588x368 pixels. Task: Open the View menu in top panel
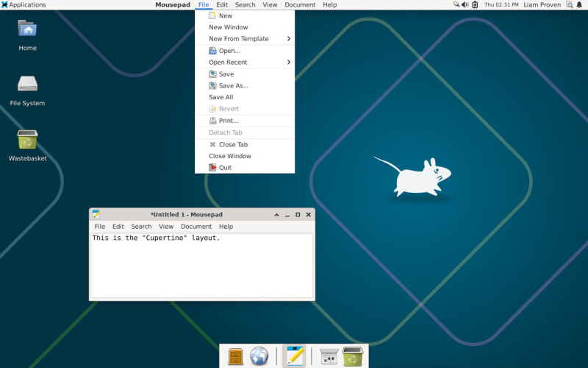tap(270, 5)
